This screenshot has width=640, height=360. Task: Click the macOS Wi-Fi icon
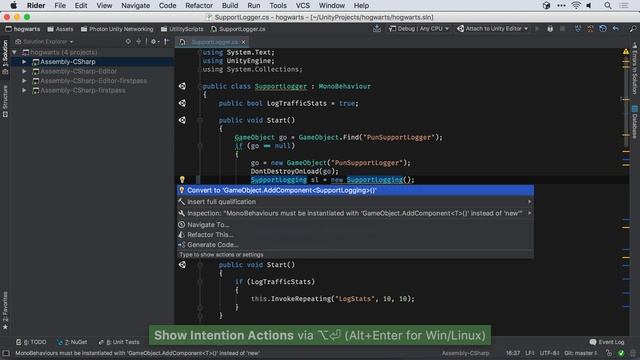[x=576, y=6]
